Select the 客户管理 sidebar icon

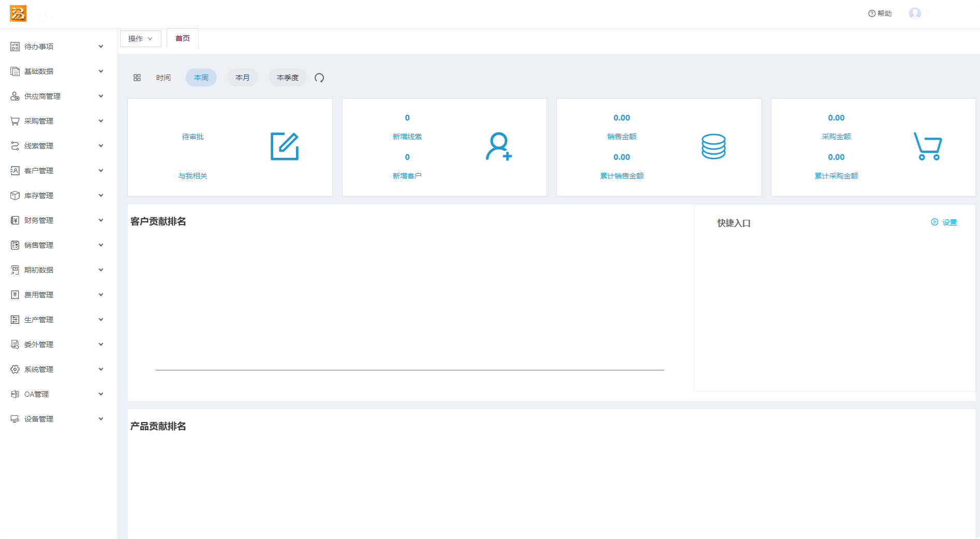pos(15,171)
